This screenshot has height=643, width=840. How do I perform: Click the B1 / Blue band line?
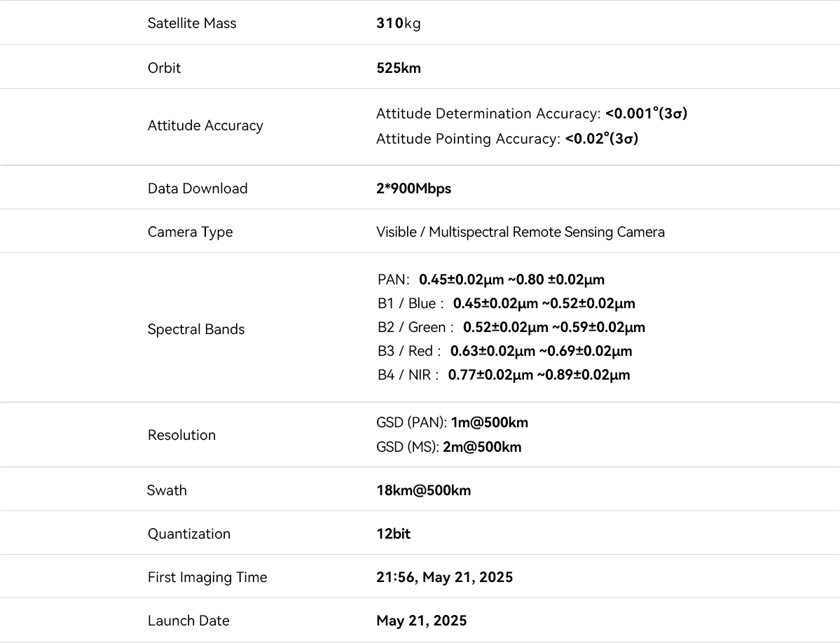(x=506, y=303)
